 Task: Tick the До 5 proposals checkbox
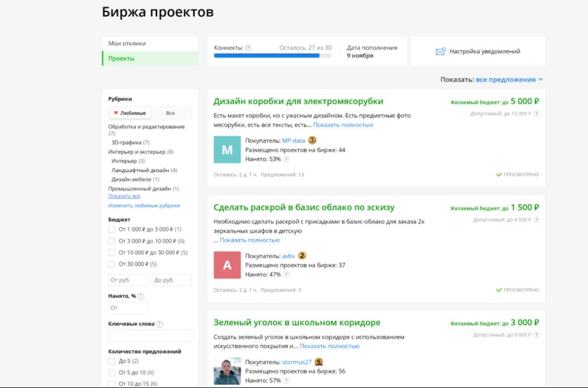pyautogui.click(x=112, y=361)
